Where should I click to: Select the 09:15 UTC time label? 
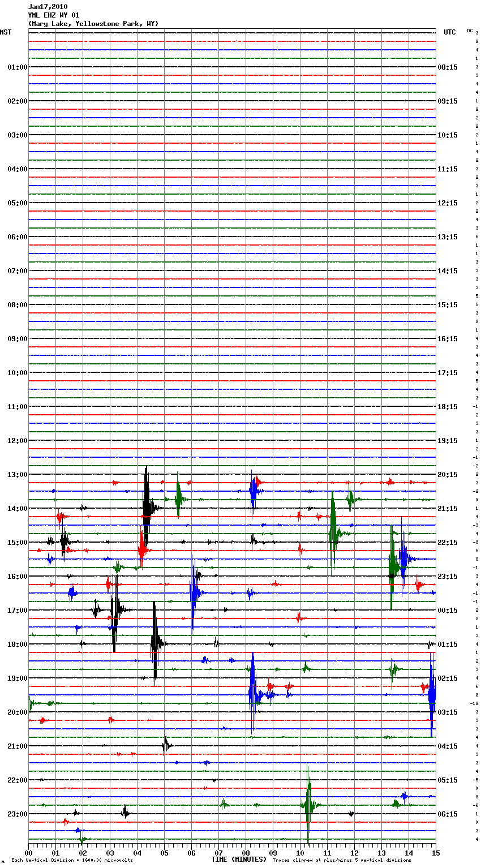[x=448, y=101]
